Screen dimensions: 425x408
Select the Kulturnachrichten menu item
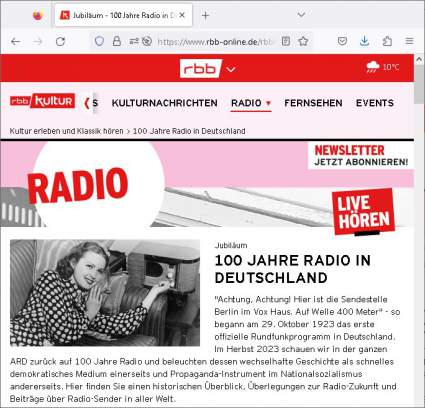[165, 103]
